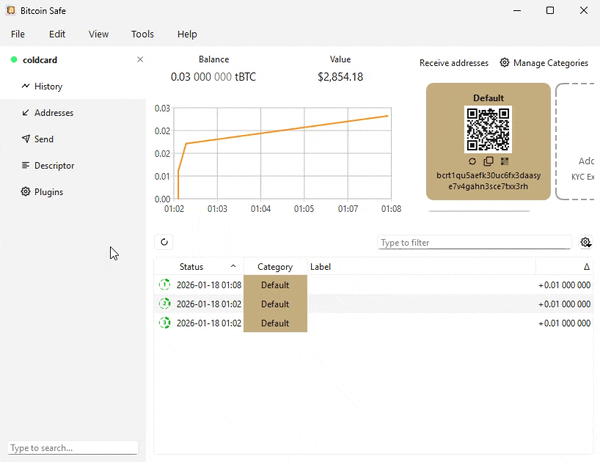Click the bcrt1qu5aefk30uc6fx3daasy address text

click(488, 181)
